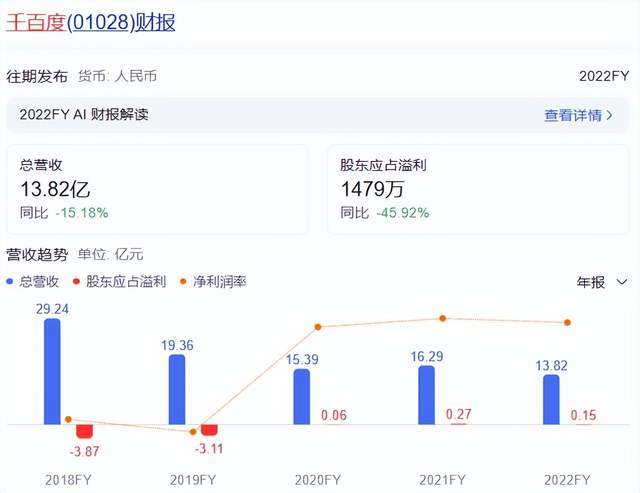The height and width of the screenshot is (493, 640).
Task: Click the 2018FY orange margin point
Action: click(68, 420)
